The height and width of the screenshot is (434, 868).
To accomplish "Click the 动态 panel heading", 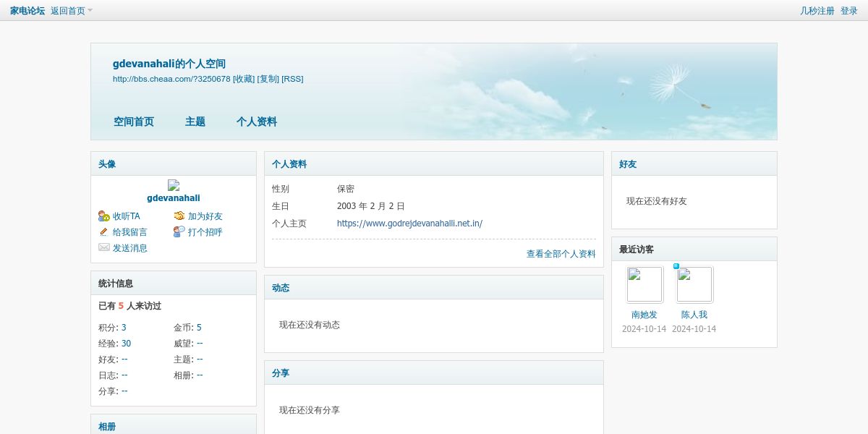I will tap(281, 288).
